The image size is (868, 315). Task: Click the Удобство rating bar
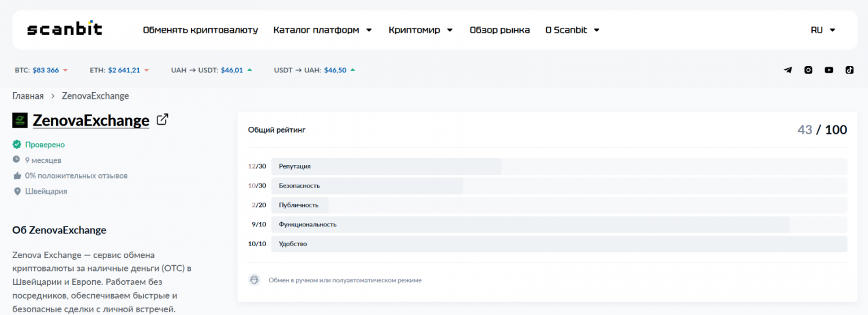click(559, 244)
